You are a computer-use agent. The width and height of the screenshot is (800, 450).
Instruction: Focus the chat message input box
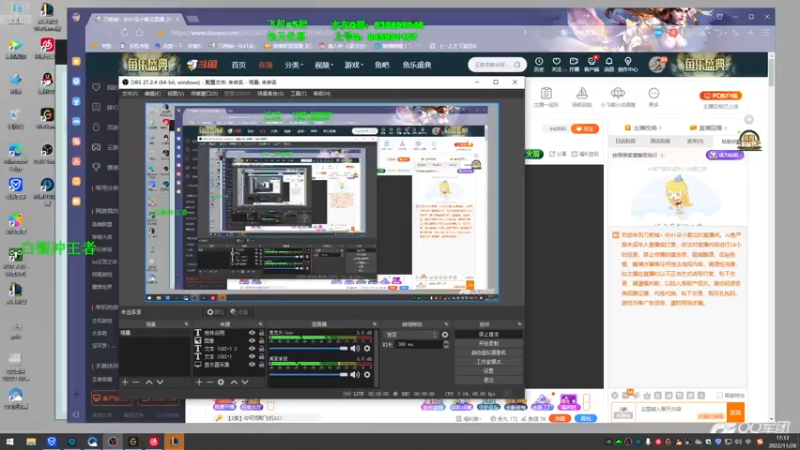tap(680, 410)
